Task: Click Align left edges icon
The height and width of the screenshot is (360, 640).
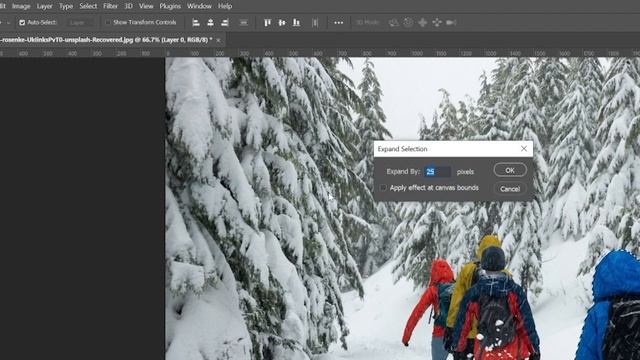Action: (196, 22)
